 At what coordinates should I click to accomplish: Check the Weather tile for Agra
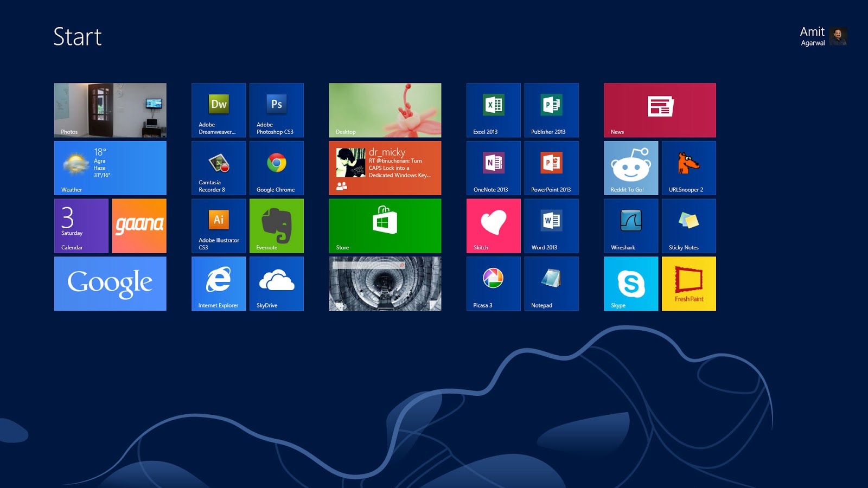[110, 168]
